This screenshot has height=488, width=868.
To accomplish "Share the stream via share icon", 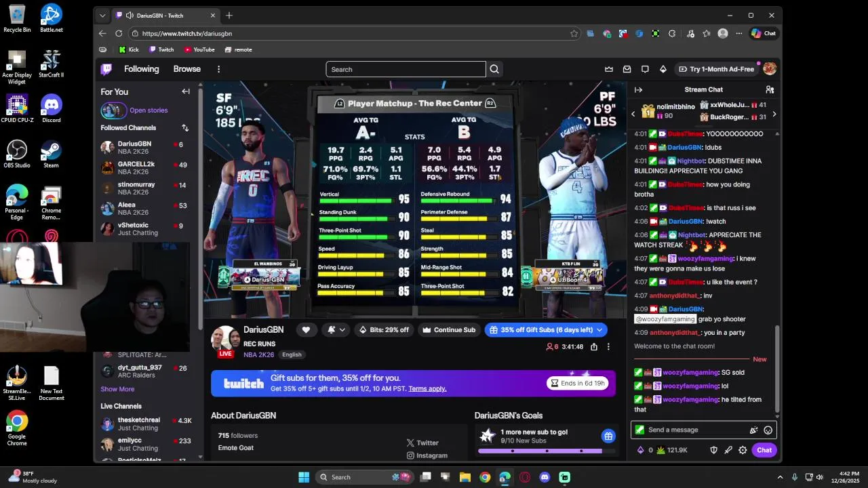I will point(594,346).
